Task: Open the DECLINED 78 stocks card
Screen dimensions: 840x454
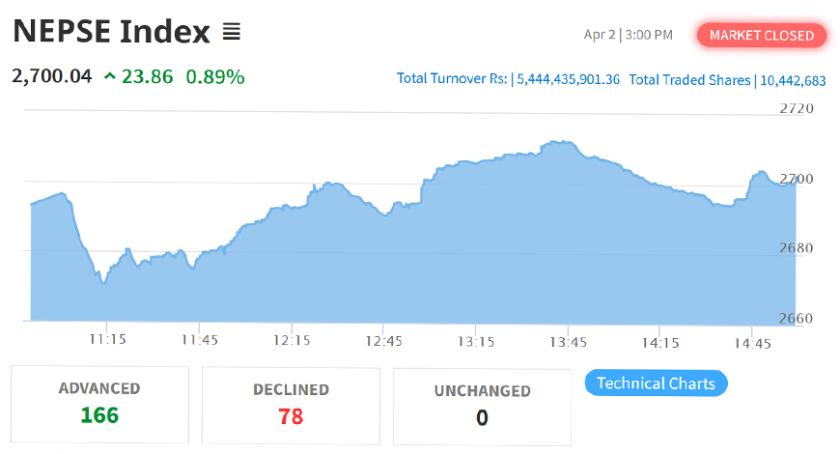Action: [290, 405]
